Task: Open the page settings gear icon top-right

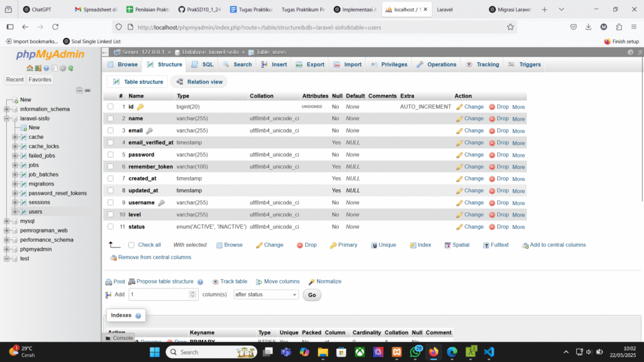Action: (x=631, y=52)
